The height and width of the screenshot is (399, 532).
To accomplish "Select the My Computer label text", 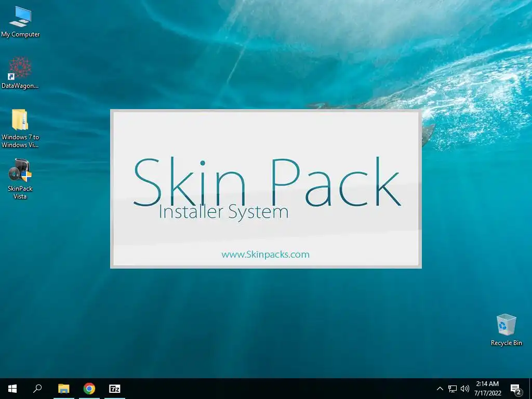I will click(20, 34).
